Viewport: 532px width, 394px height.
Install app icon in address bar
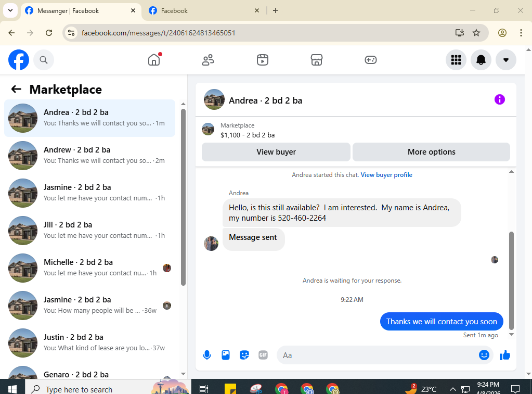pyautogui.click(x=459, y=33)
